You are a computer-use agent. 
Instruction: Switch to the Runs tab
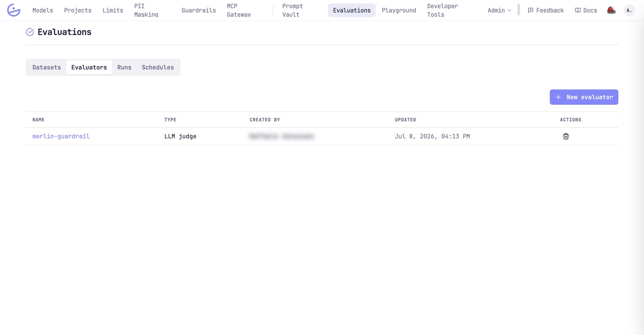(124, 67)
